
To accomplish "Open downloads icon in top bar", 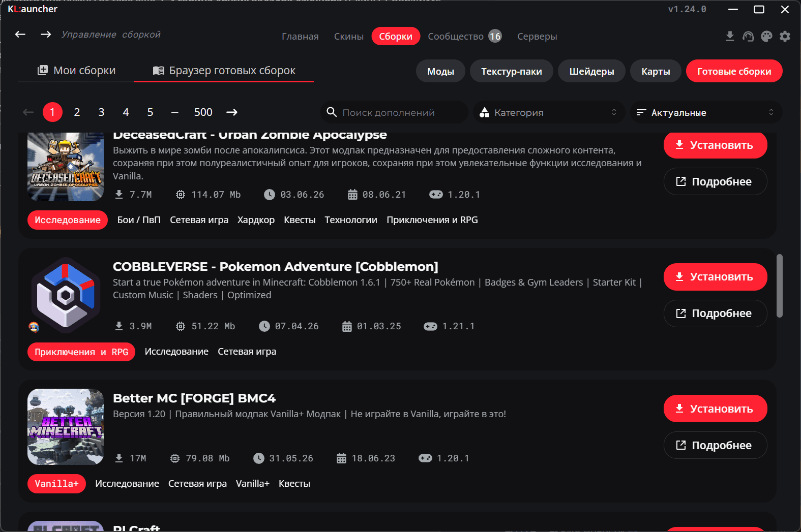I will coord(730,36).
